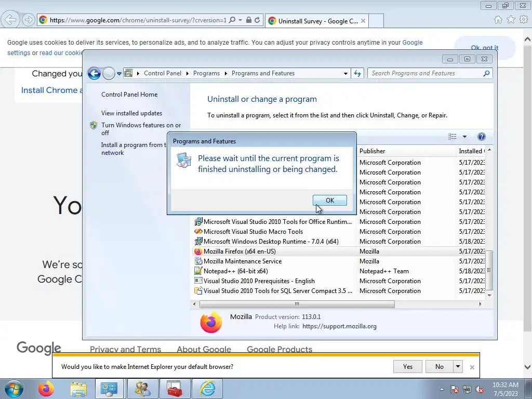This screenshot has height=399, width=532.
Task: Click the large Firefox logo in the details pane
Action: coord(211,322)
